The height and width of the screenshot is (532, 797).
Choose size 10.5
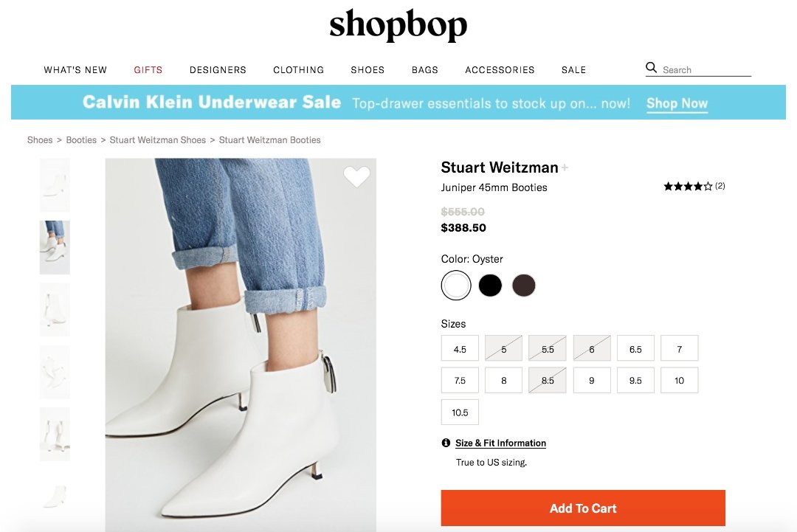[x=460, y=412]
